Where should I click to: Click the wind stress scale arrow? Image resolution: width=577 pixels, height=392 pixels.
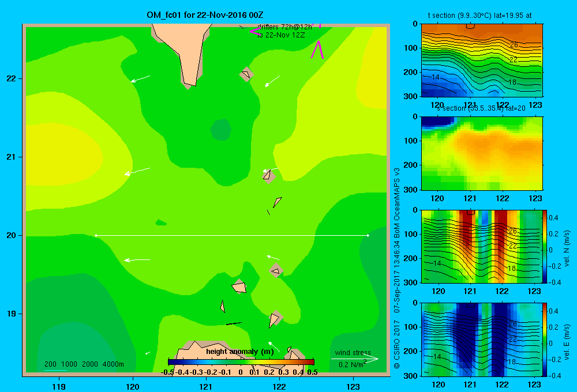355,359
